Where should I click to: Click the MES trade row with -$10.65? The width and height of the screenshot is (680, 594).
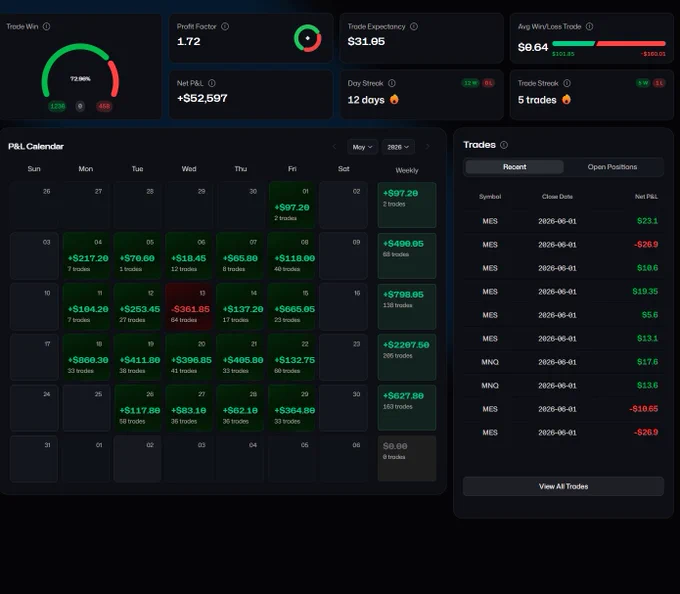click(563, 409)
